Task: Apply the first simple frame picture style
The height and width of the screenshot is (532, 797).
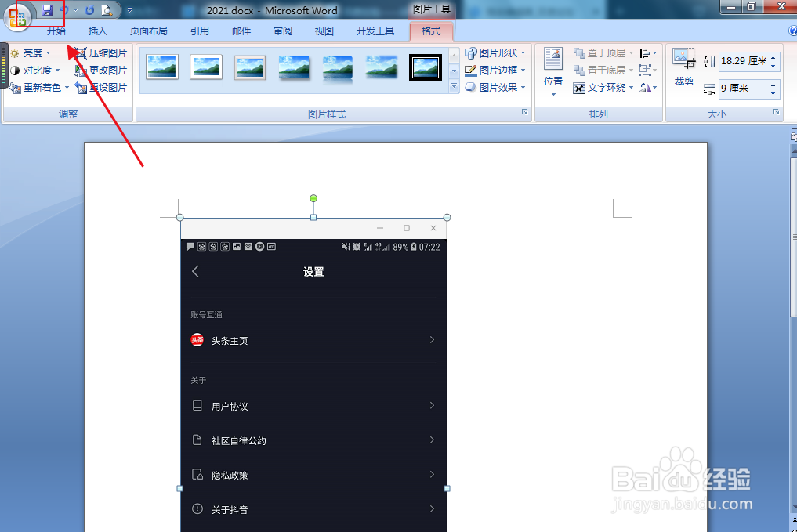Action: coord(162,67)
